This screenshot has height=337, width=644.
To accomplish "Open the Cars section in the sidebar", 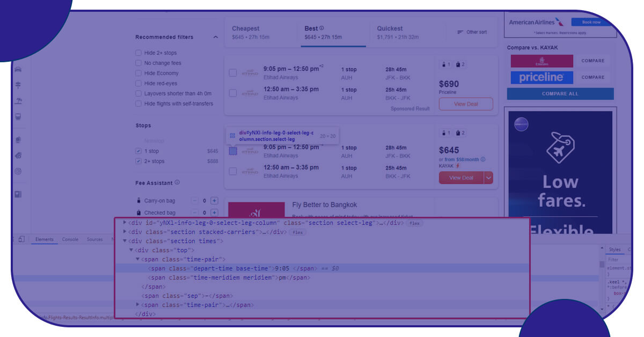I will [18, 69].
